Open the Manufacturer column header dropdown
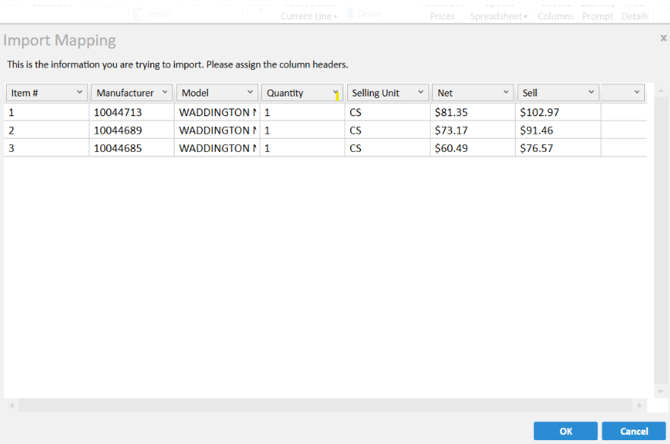The image size is (670, 444). point(132,93)
